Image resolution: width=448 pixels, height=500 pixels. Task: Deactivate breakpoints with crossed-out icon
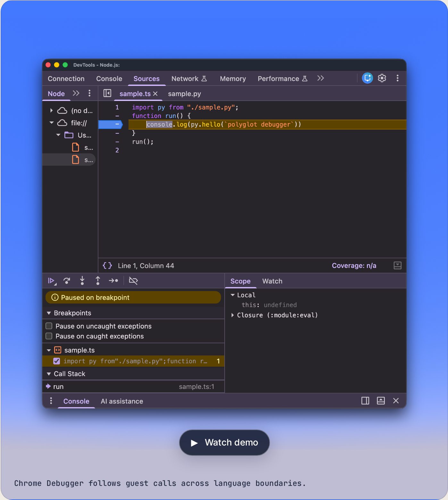(133, 281)
